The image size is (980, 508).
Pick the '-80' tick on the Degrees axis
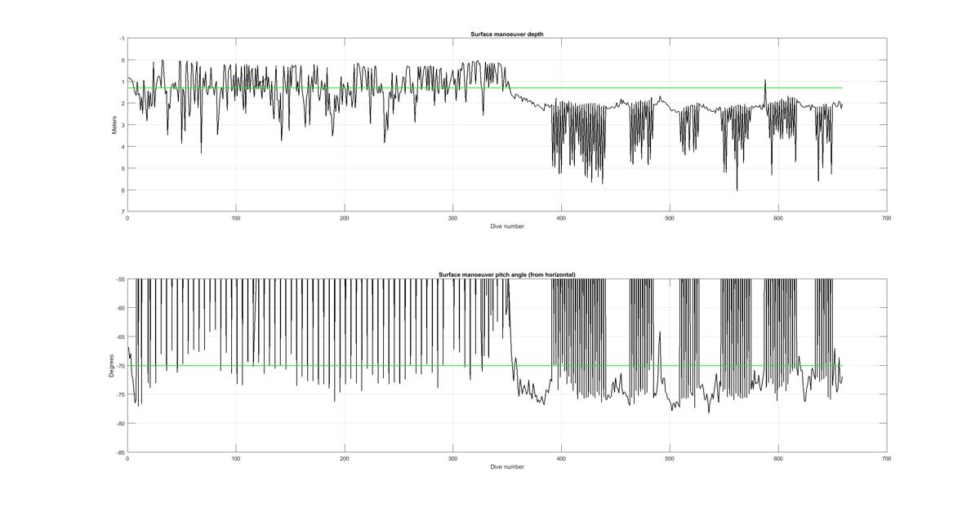pos(121,423)
